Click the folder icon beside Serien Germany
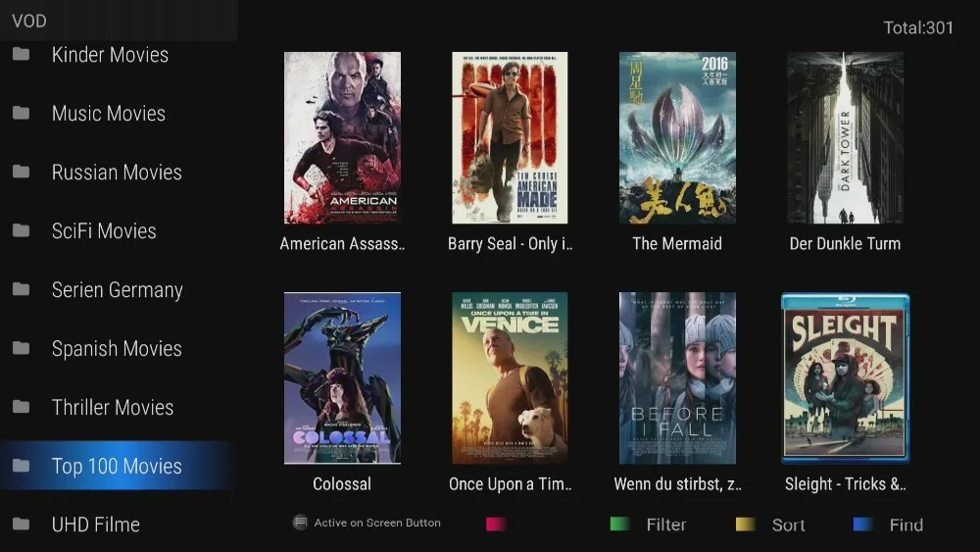Screen dimensions: 980x552 coord(22,289)
